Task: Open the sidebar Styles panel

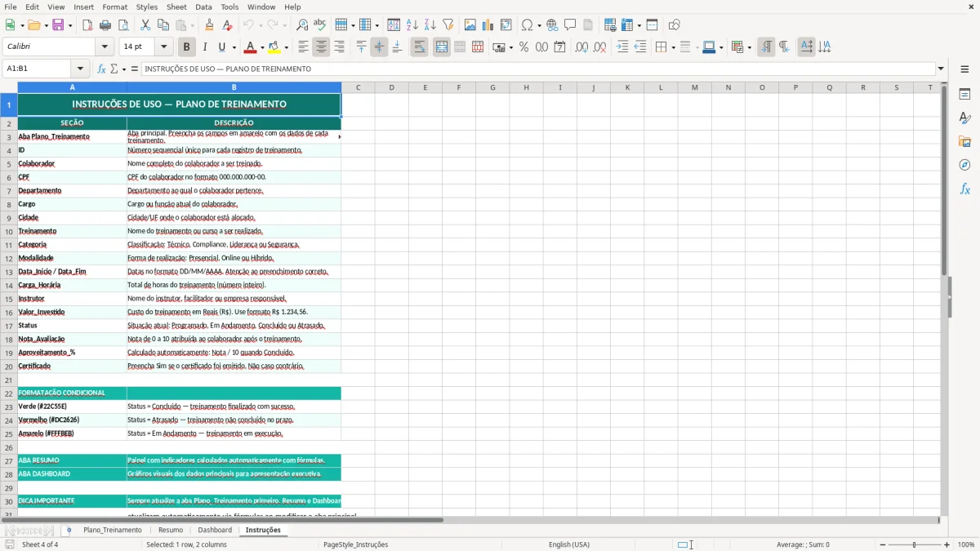Action: click(x=964, y=118)
